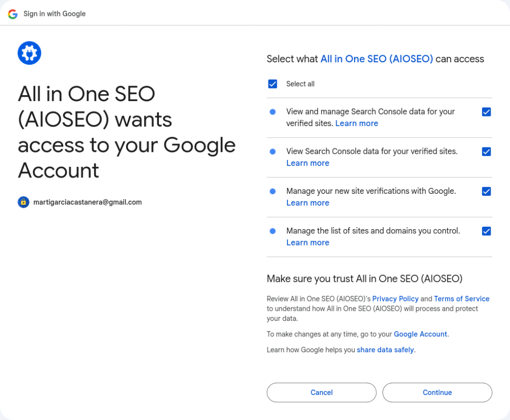This screenshot has height=420, width=510.
Task: Uncheck Manage list of sites and domains
Action: point(487,231)
